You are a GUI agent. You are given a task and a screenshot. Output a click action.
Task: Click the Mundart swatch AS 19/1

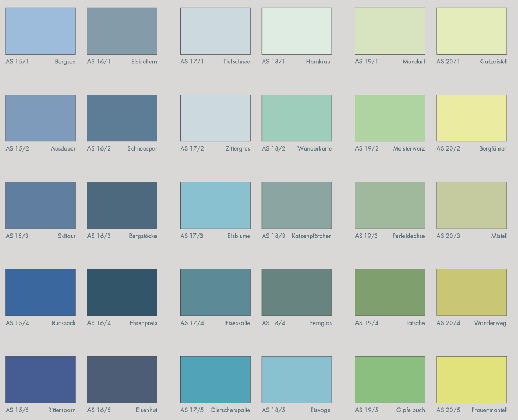pyautogui.click(x=390, y=31)
